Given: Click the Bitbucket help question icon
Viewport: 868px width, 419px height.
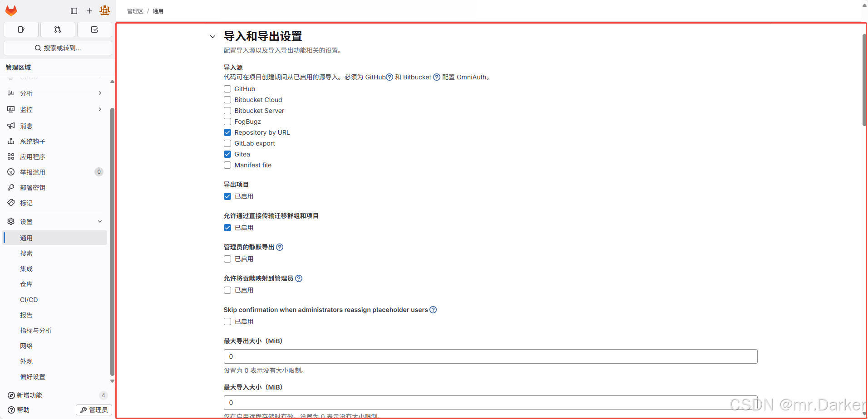Looking at the screenshot, I should (437, 77).
